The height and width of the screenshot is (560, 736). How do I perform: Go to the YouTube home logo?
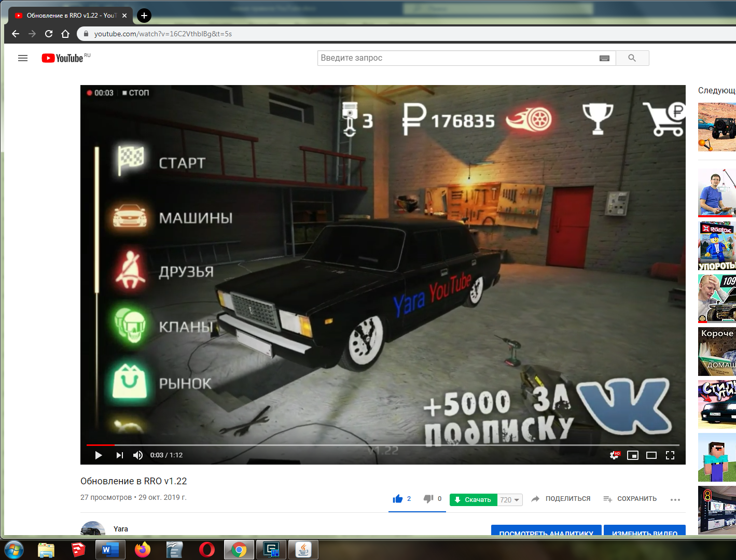[63, 58]
